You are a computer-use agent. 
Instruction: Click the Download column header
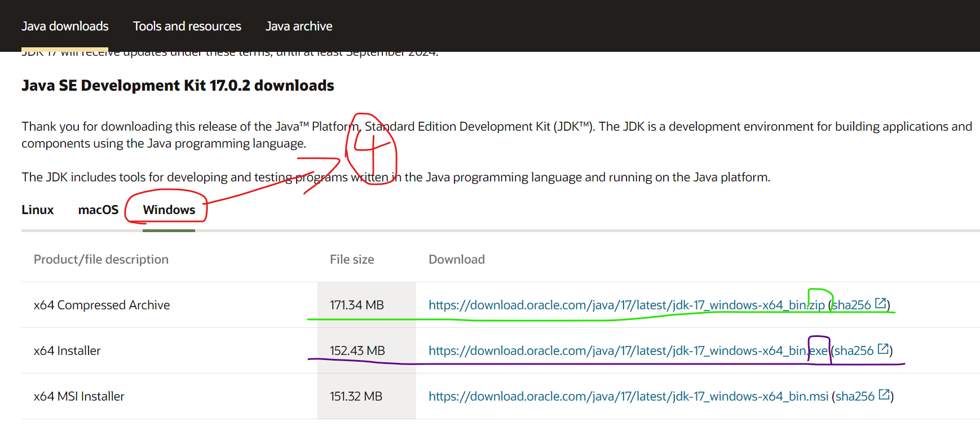tap(457, 259)
